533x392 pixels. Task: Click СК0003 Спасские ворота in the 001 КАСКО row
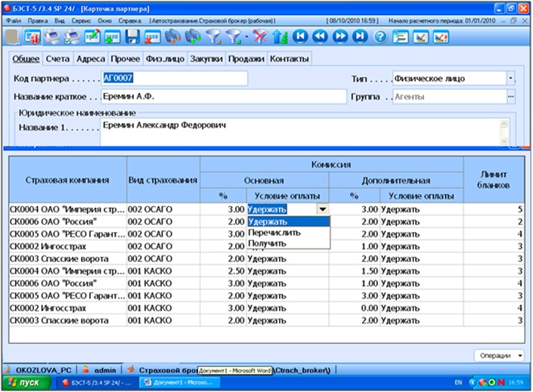pyautogui.click(x=67, y=320)
